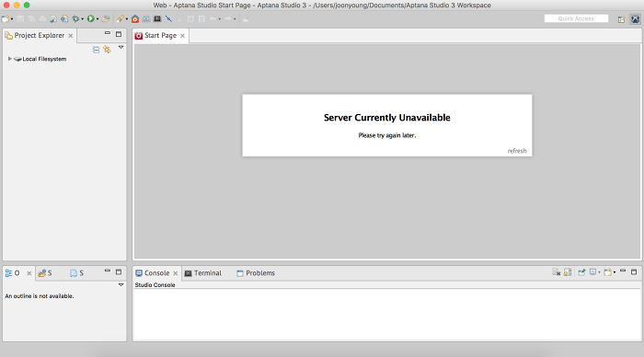Viewport: 644px width, 357px height.
Task: Click the blue crossed-tools toolbar icon
Action: pyautogui.click(x=168, y=19)
